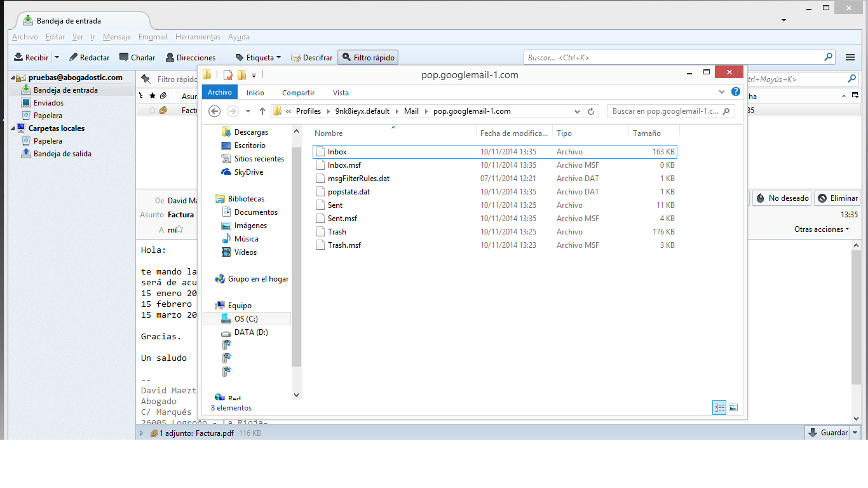Switch to Vista ribbon tab
This screenshot has height=488, width=868.
341,93
